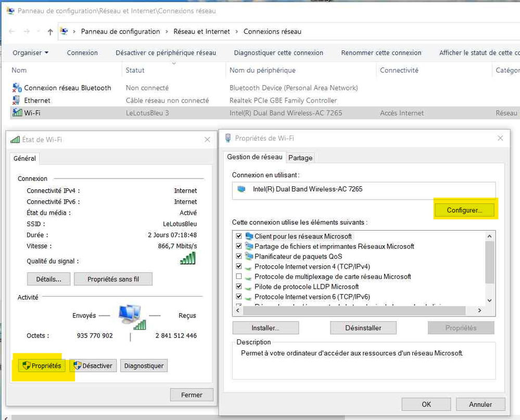Open Propriétés sans fil
This screenshot has width=520, height=420.
click(x=113, y=279)
